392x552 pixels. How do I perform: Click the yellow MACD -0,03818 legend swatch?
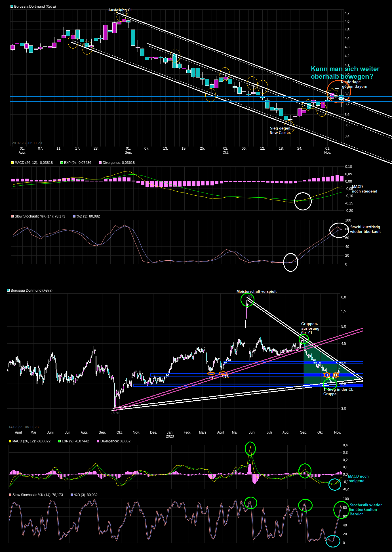coord(12,163)
